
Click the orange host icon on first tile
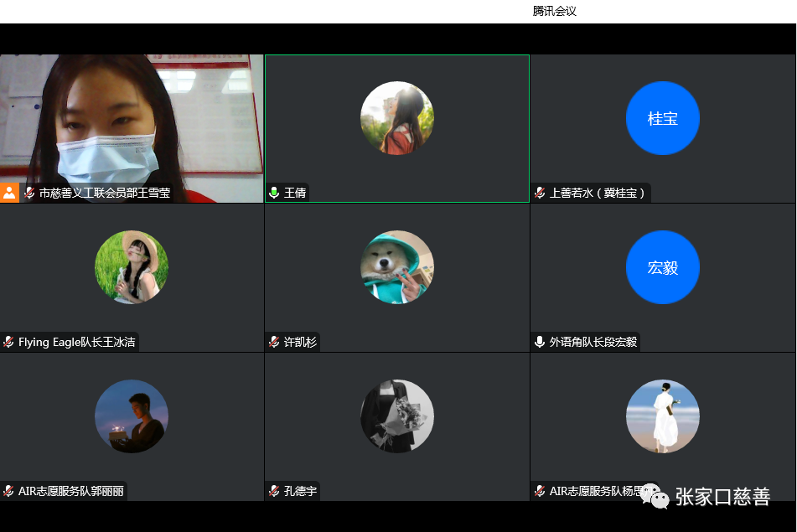point(9,193)
